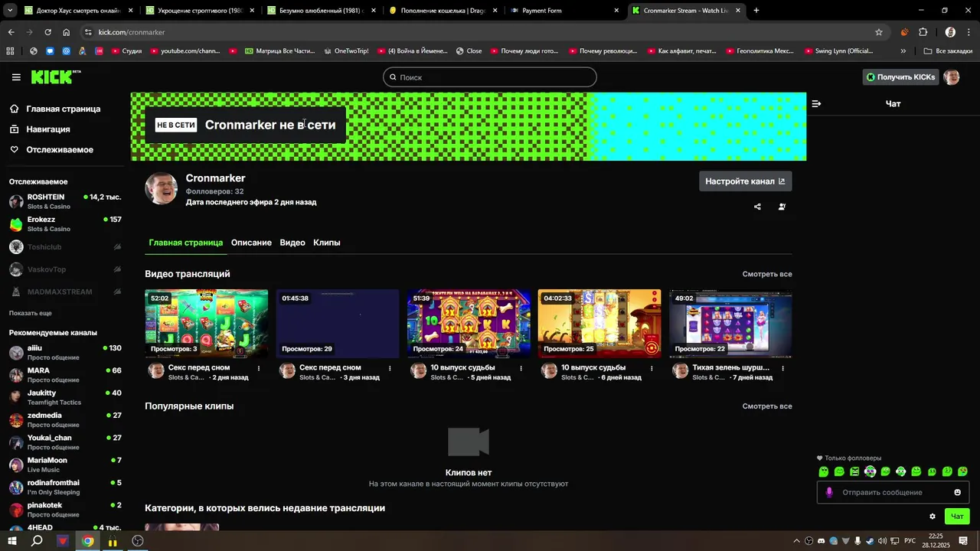The height and width of the screenshot is (551, 980).
Task: Switch to the Payment Form browser tab
Action: click(564, 11)
